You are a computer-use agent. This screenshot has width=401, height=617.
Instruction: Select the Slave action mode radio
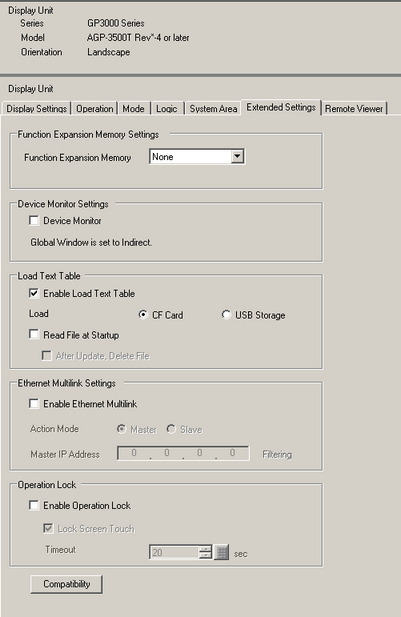[171, 429]
